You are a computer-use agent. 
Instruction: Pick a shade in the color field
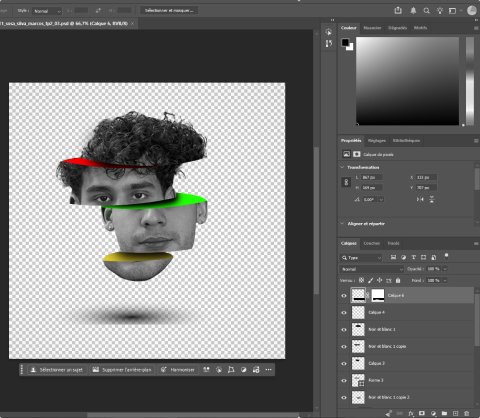tap(407, 81)
